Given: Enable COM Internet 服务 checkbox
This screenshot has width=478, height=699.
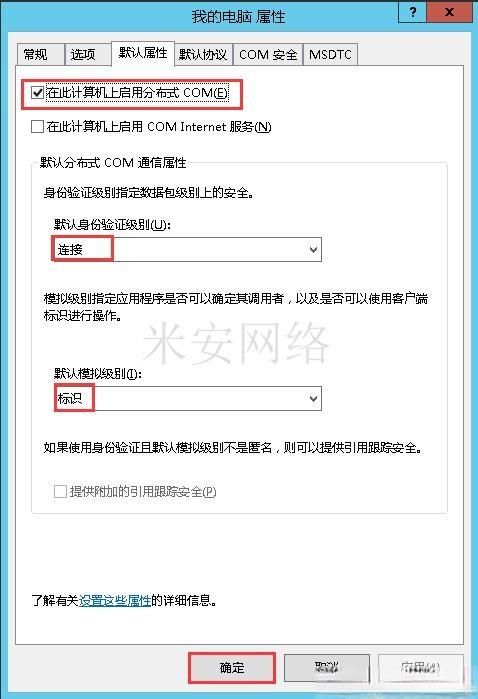Looking at the screenshot, I should click(x=37, y=127).
